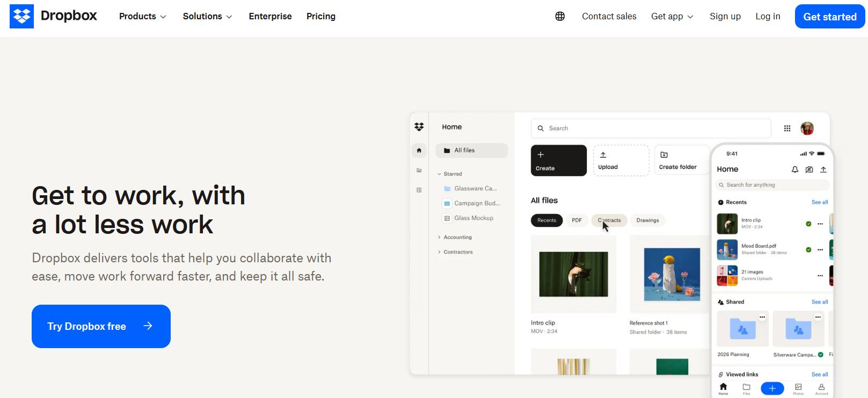Click the apps grid icon beside search
The height and width of the screenshot is (398, 868).
[x=787, y=128]
